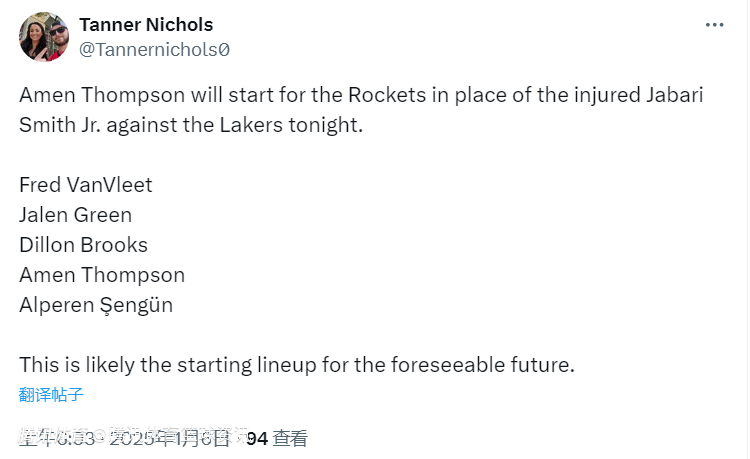Click the 94 查看 view count
The width and height of the screenshot is (750, 459).
pyautogui.click(x=277, y=438)
